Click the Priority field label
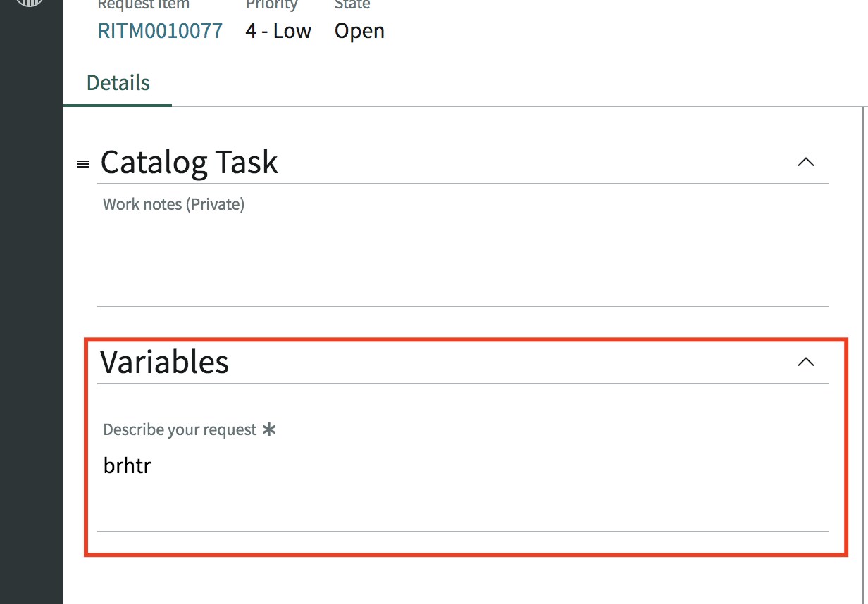The image size is (868, 604). 272,5
